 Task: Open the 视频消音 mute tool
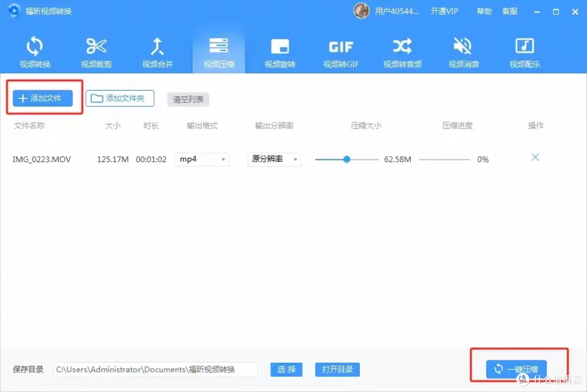pos(464,52)
